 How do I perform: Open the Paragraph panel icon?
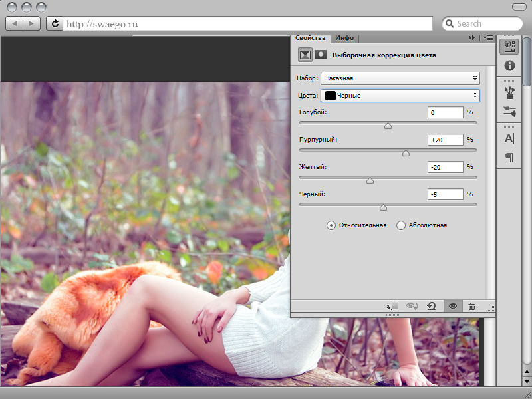pos(509,157)
